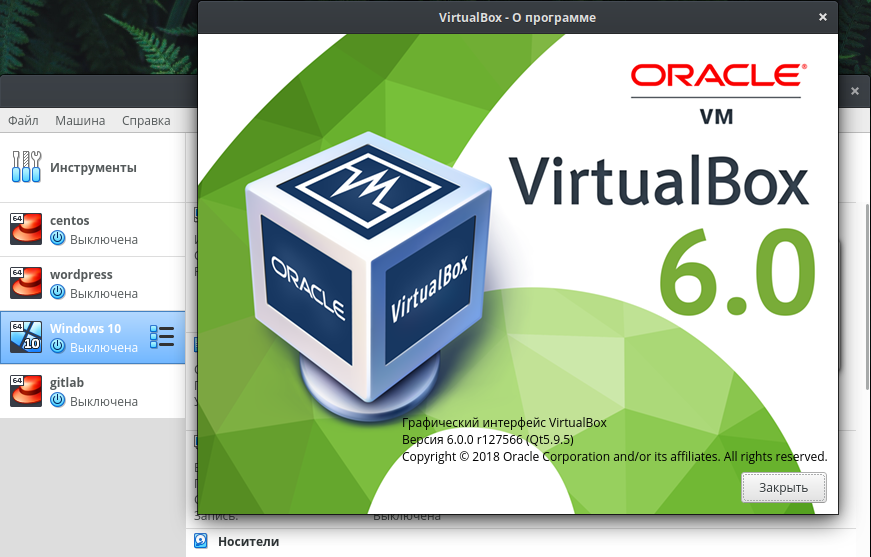Click power state icon of centos
871x557 pixels.
pyautogui.click(x=58, y=238)
